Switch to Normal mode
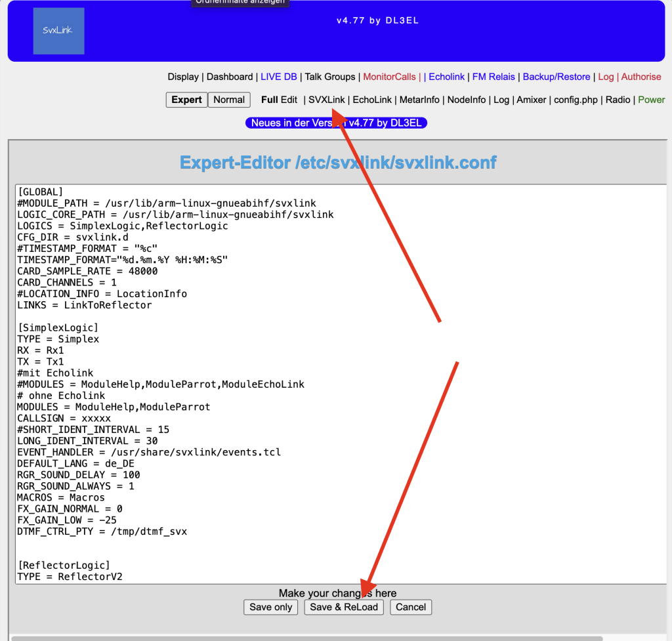Image resolution: width=672 pixels, height=641 pixels. (229, 100)
